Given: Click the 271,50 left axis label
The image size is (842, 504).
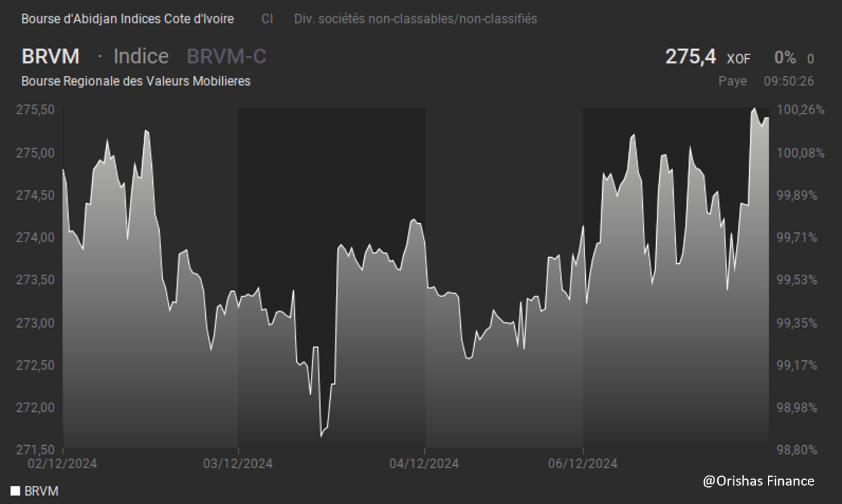Looking at the screenshot, I should coord(34,449).
